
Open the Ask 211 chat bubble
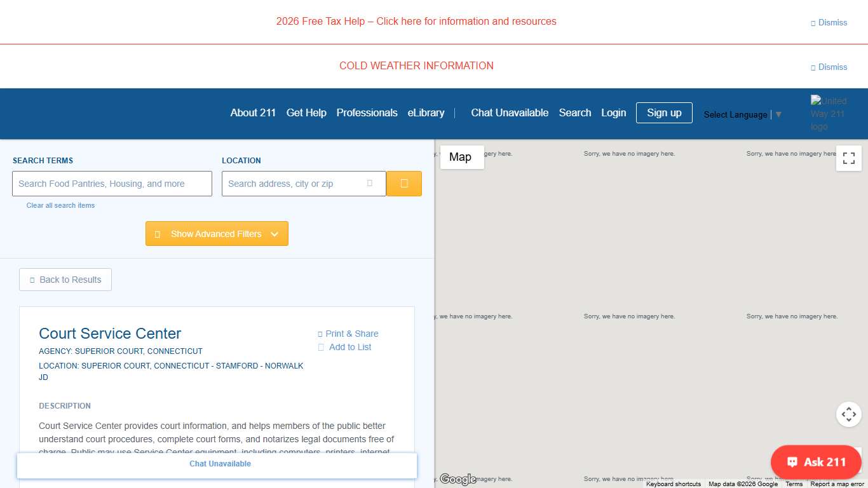pos(816,462)
